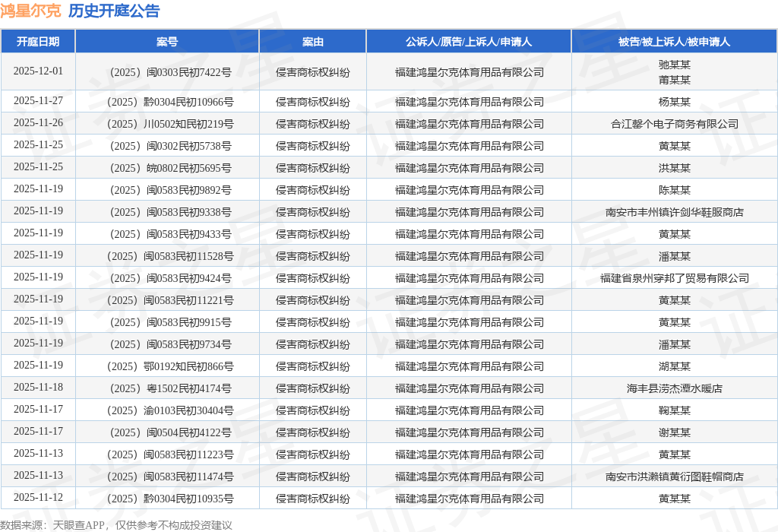778x532 pixels.
Task: Click the 被告/被上诉人/被申请人 column header
Action: click(x=675, y=42)
